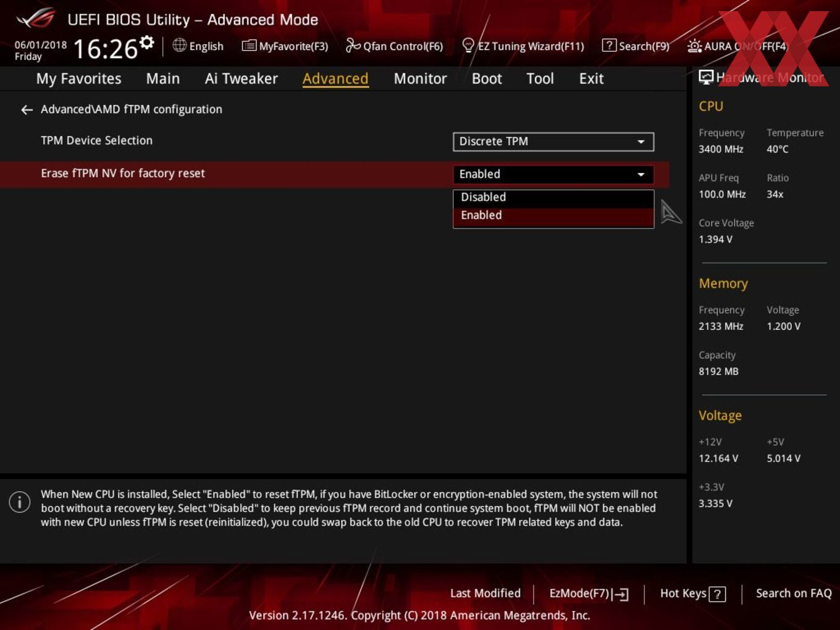Click the 16:26 clock display
Image resolution: width=840 pixels, height=630 pixels.
106,49
